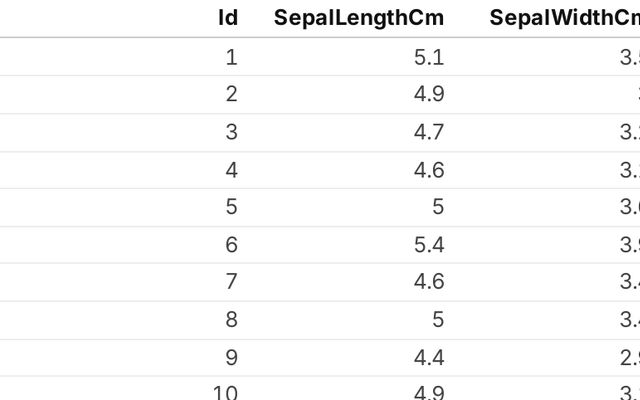The height and width of the screenshot is (400, 640).
Task: Click the Id cell showing 2
Action: 231,95
